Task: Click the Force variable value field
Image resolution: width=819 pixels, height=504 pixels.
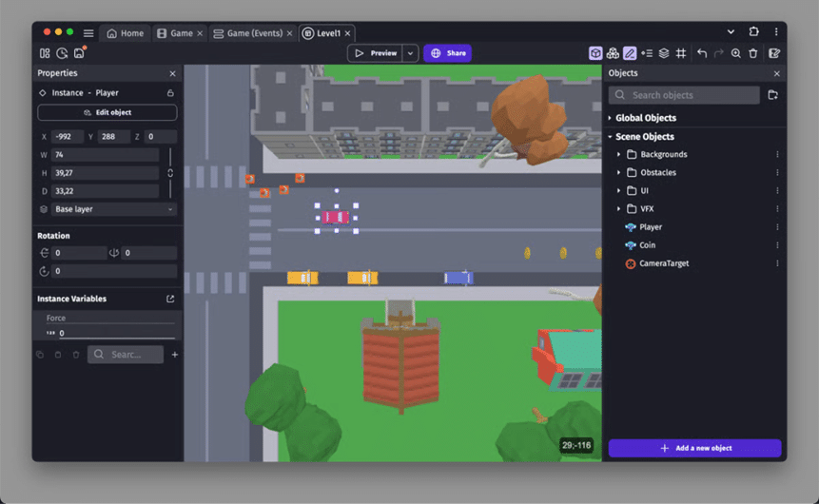Action: click(116, 333)
